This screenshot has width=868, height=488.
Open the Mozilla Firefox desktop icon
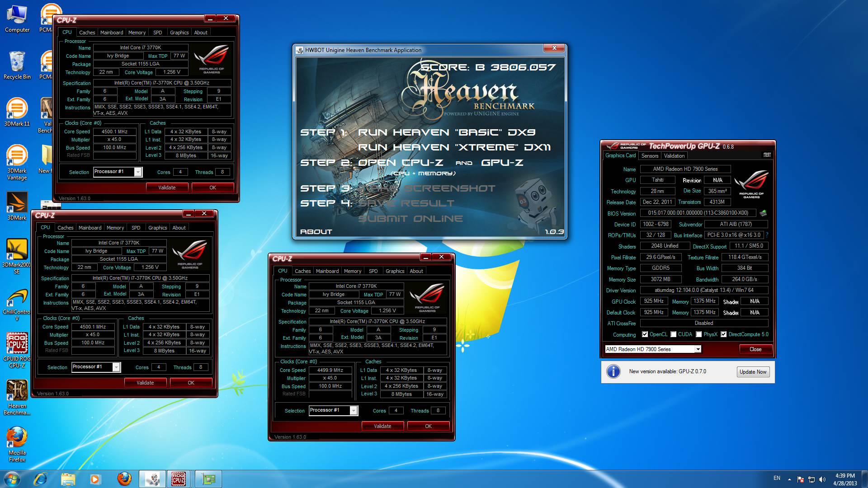(x=17, y=445)
